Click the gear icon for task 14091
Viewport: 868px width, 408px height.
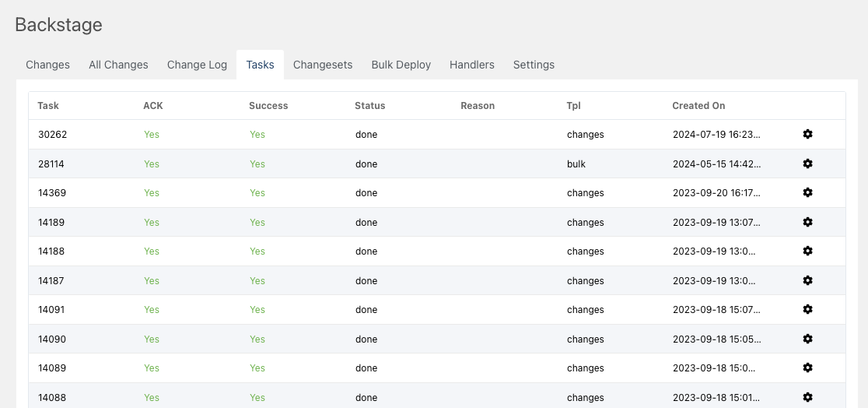click(807, 309)
